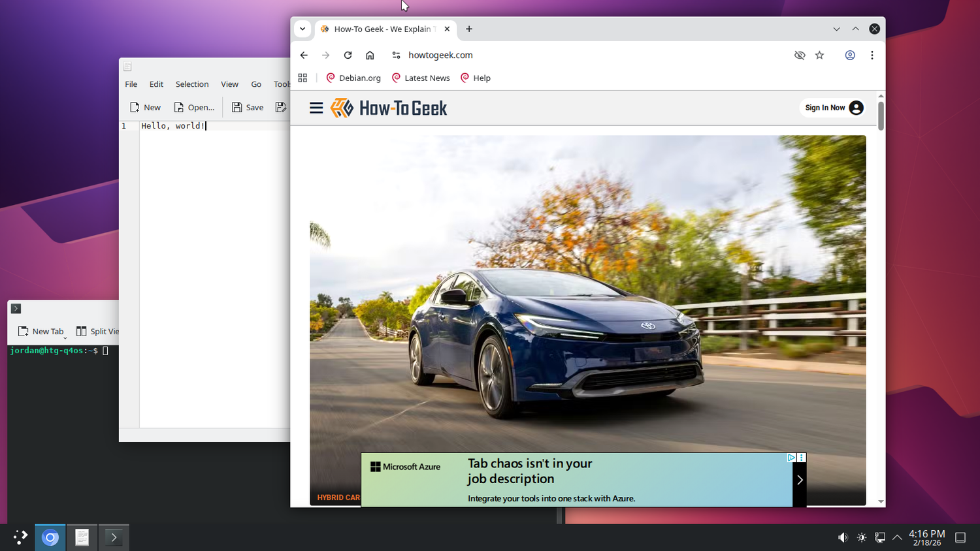Open the Selection menu in text editor
The height and width of the screenshot is (551, 980).
[192, 84]
